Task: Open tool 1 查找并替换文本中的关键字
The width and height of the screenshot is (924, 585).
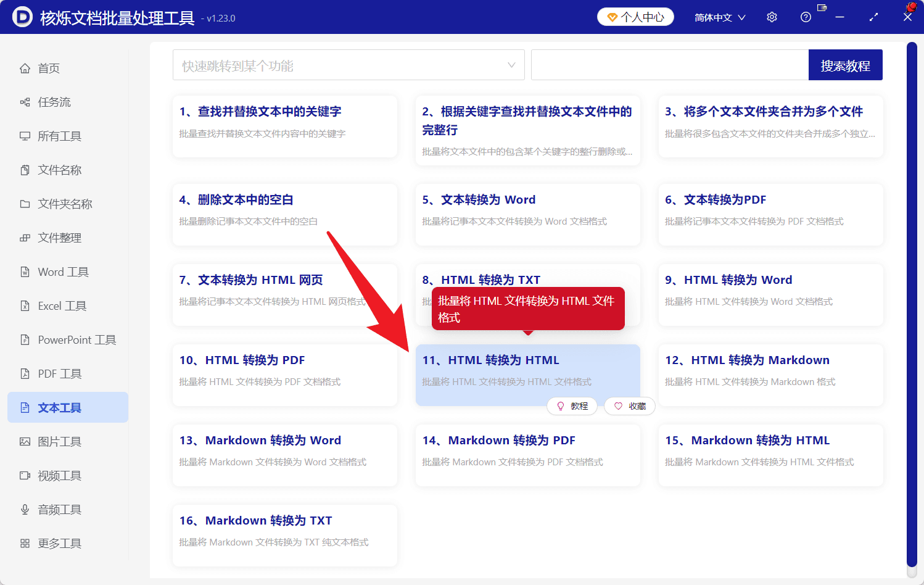Action: click(x=285, y=127)
